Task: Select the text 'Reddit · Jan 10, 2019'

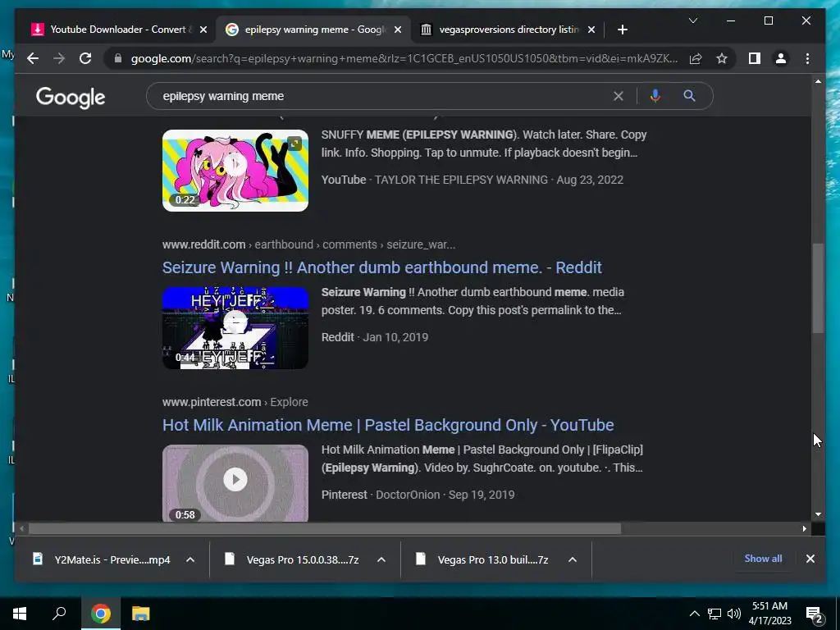Action: (374, 337)
